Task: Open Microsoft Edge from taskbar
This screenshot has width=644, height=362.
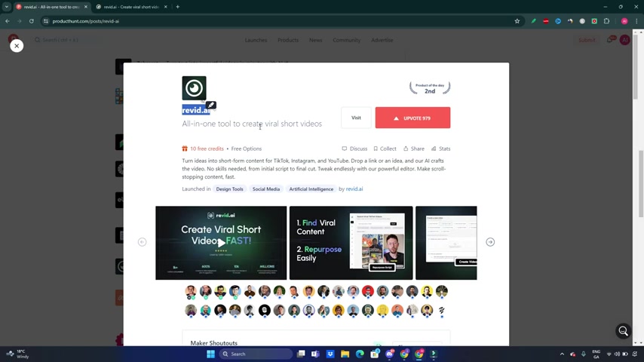Action: [360, 354]
